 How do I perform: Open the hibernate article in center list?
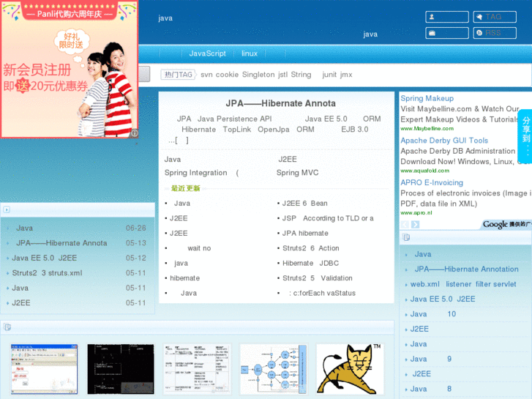tap(184, 277)
